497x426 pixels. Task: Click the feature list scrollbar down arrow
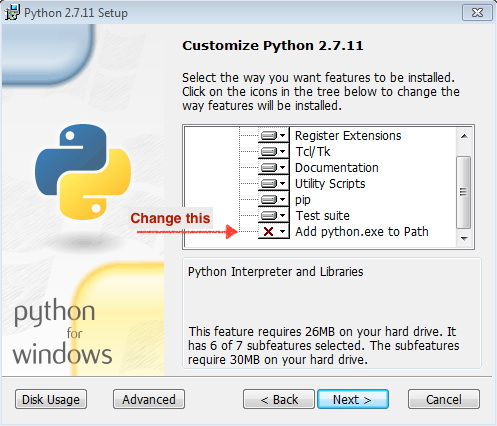click(464, 239)
